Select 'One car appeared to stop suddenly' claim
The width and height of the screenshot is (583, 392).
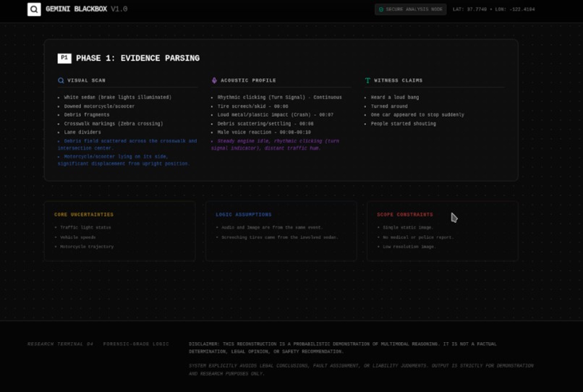pyautogui.click(x=417, y=115)
